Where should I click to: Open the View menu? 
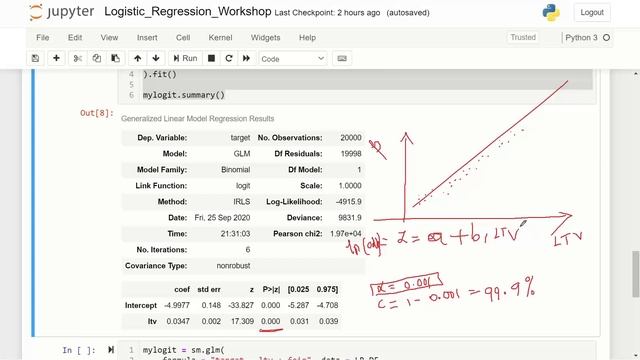109,38
